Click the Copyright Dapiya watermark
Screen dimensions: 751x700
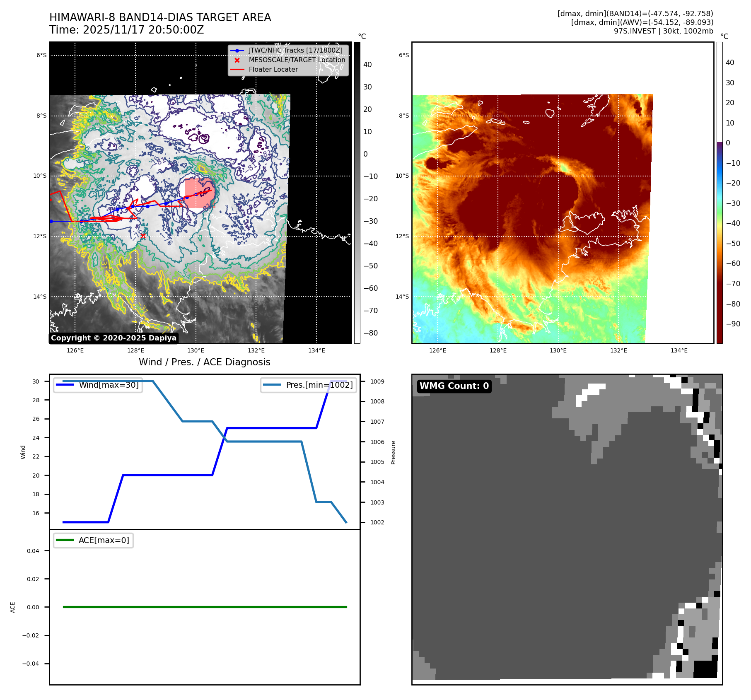click(114, 338)
